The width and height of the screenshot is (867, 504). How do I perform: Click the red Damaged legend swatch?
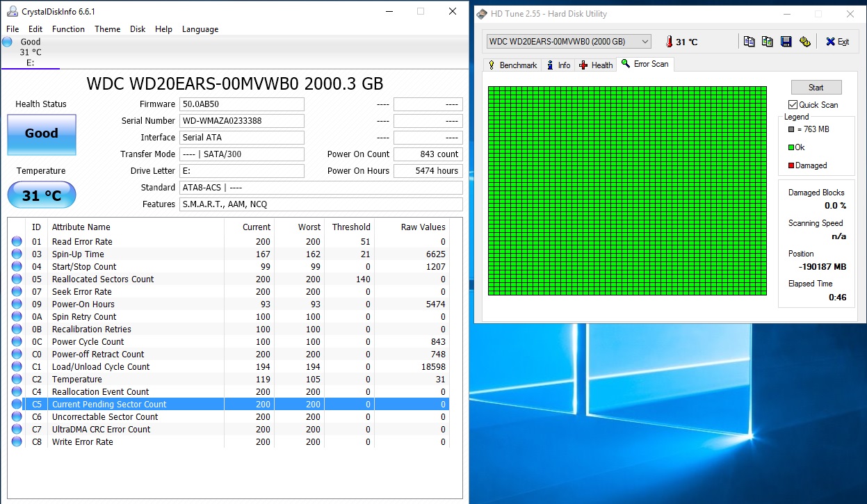click(x=791, y=165)
